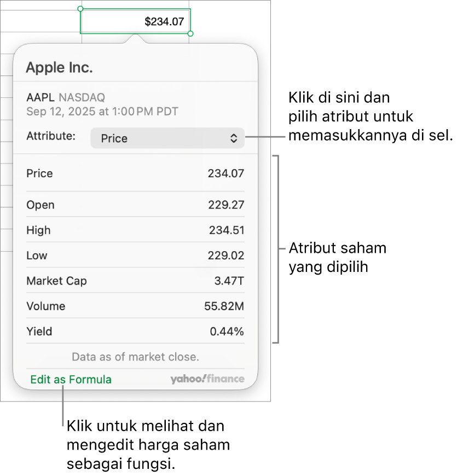Select the Volume row showing 55.82M
The image size is (457, 476).
point(135,306)
